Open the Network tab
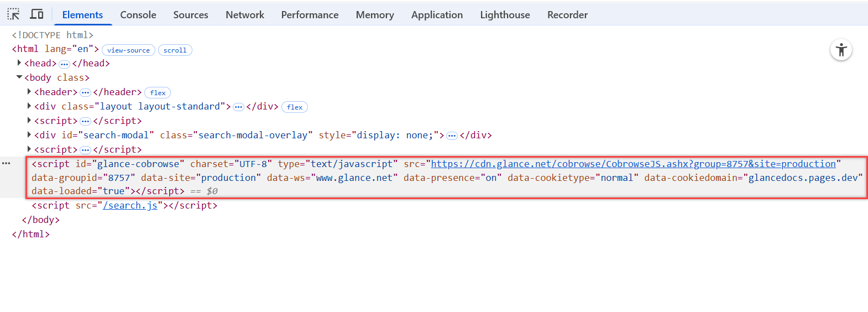The width and height of the screenshot is (868, 312). coord(244,15)
